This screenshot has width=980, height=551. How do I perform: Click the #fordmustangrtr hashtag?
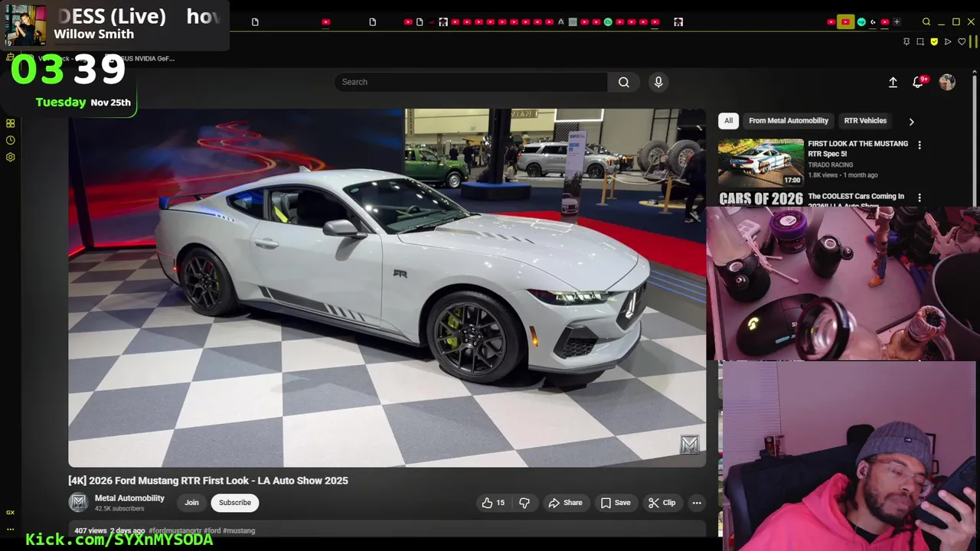point(175,530)
